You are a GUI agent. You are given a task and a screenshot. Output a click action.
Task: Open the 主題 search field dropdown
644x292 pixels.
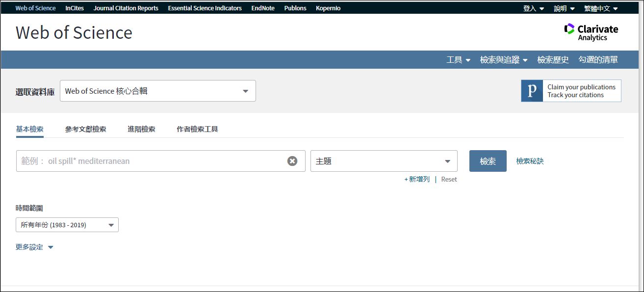[384, 161]
